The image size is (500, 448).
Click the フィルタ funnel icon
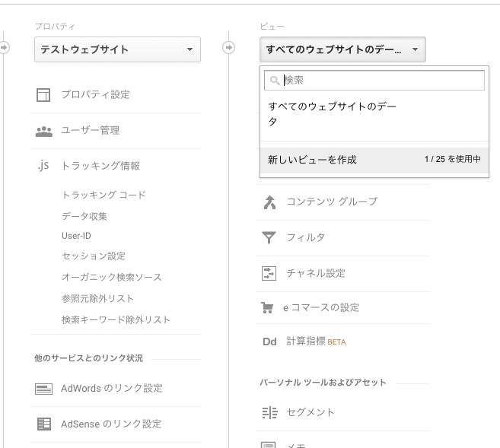(269, 238)
